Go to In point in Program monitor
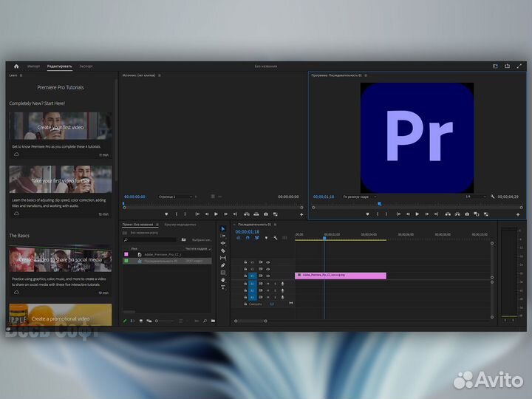The width and height of the screenshot is (532, 399). (398, 214)
